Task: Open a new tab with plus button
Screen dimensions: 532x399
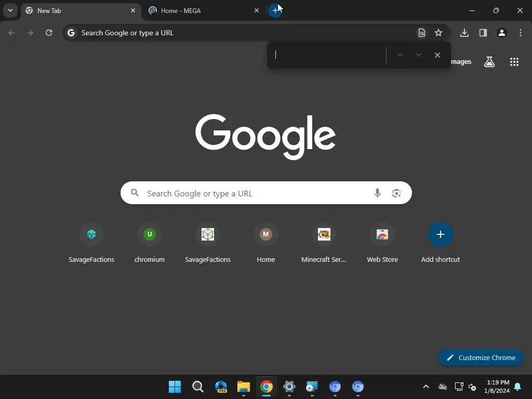Action: [275, 10]
